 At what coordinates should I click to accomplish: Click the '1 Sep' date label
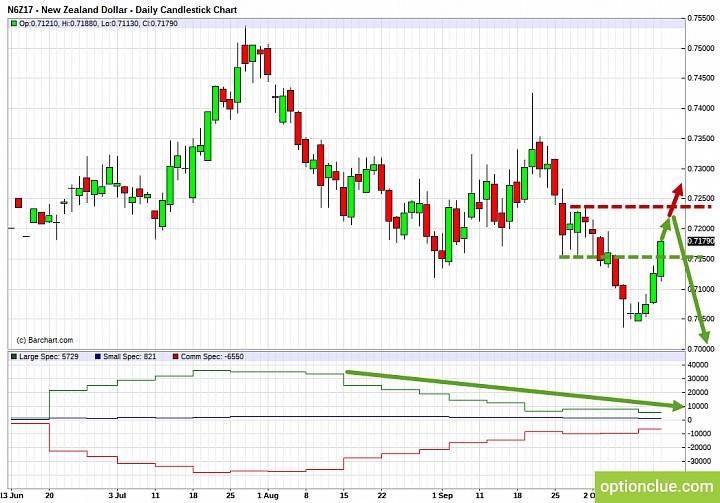coord(442,496)
